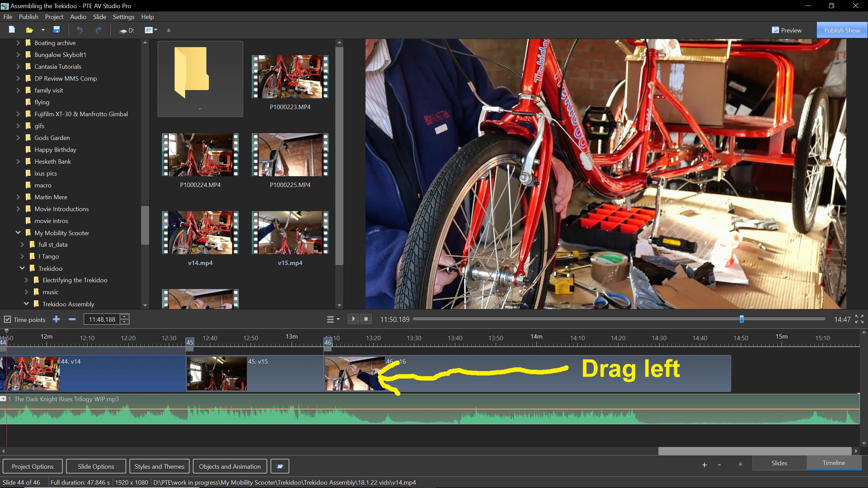This screenshot has width=868, height=488.
Task: Switch to the Slides tab
Action: point(779,463)
